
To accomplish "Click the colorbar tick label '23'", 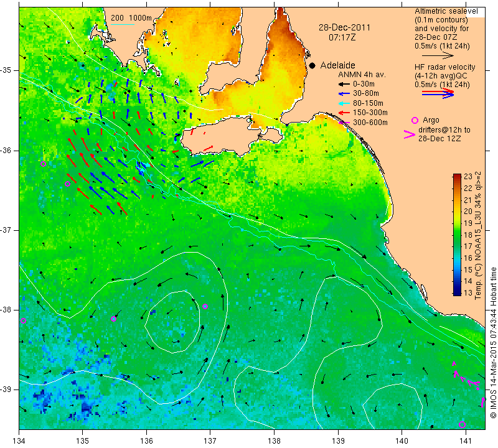I will click(468, 177).
